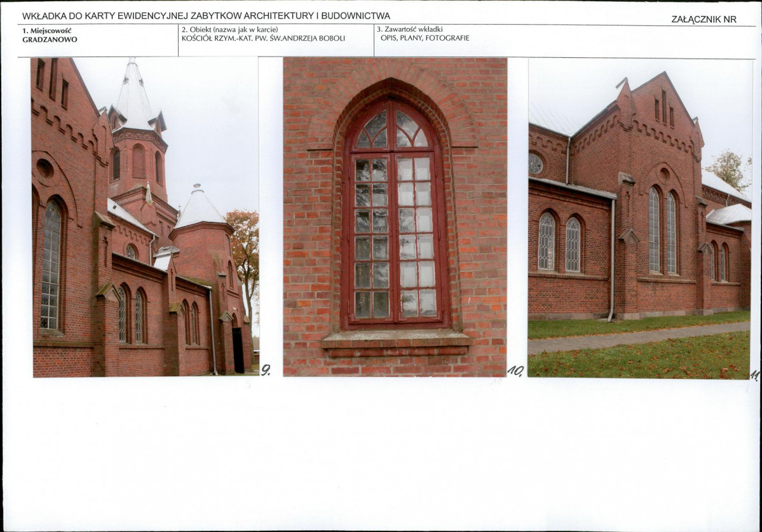Select photo 11 showing the church facade

coord(642,216)
